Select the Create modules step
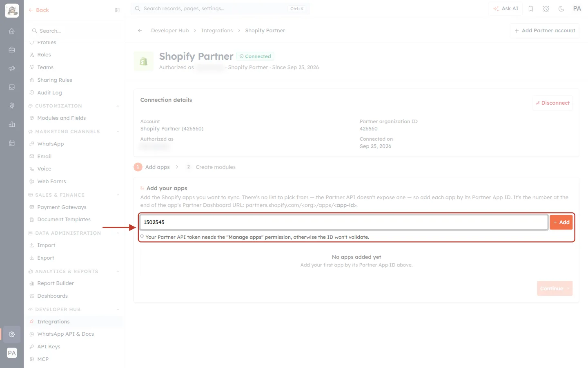 tap(211, 167)
